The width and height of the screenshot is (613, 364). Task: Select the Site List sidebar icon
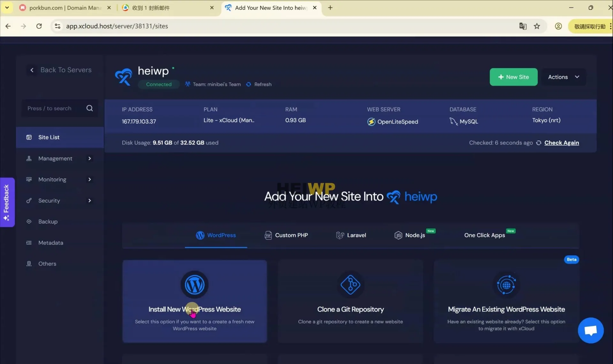click(29, 137)
